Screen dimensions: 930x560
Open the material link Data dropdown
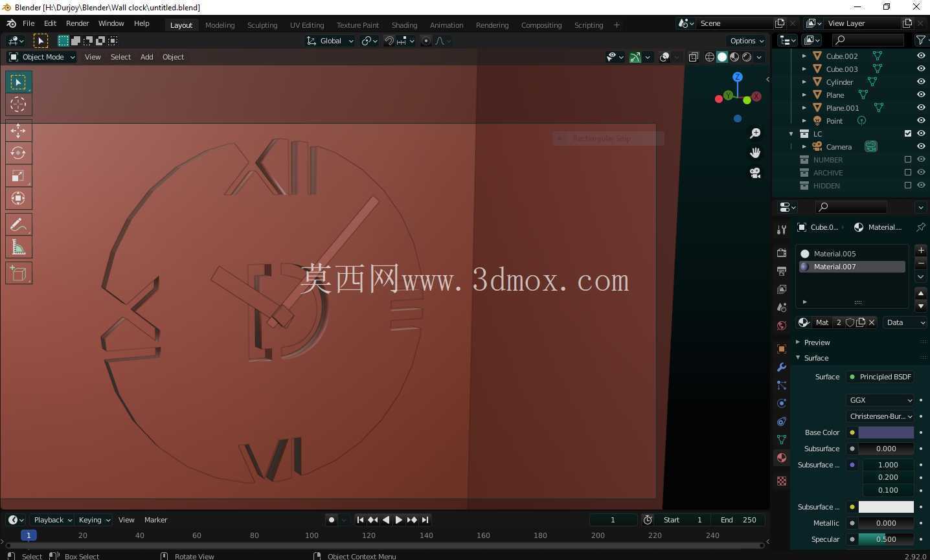coord(905,322)
